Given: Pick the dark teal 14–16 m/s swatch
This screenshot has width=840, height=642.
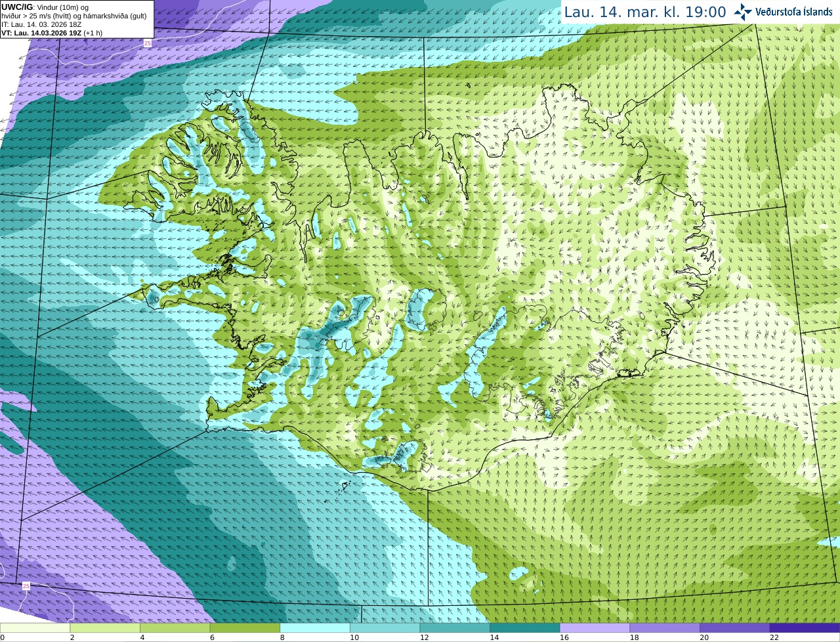Looking at the screenshot, I should pos(525,628).
